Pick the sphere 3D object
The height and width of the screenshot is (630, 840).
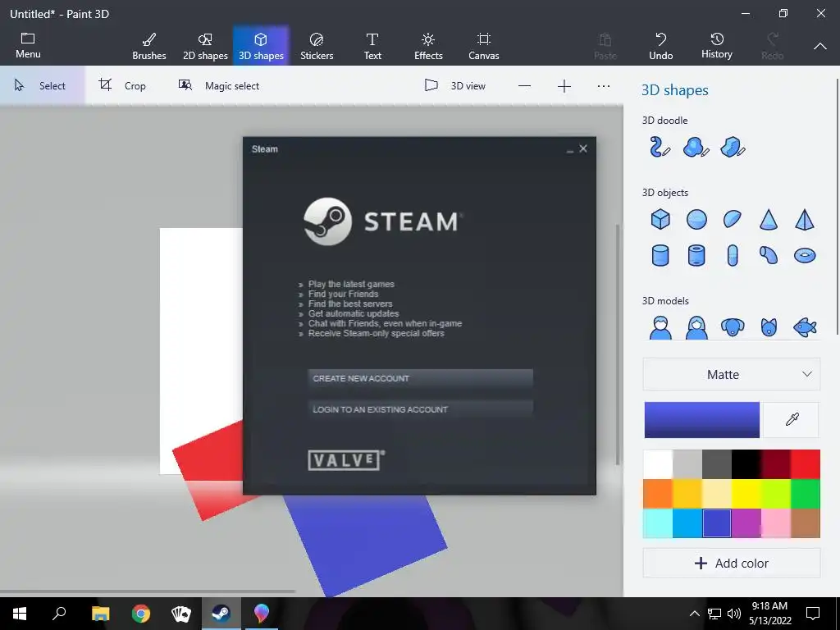point(696,219)
